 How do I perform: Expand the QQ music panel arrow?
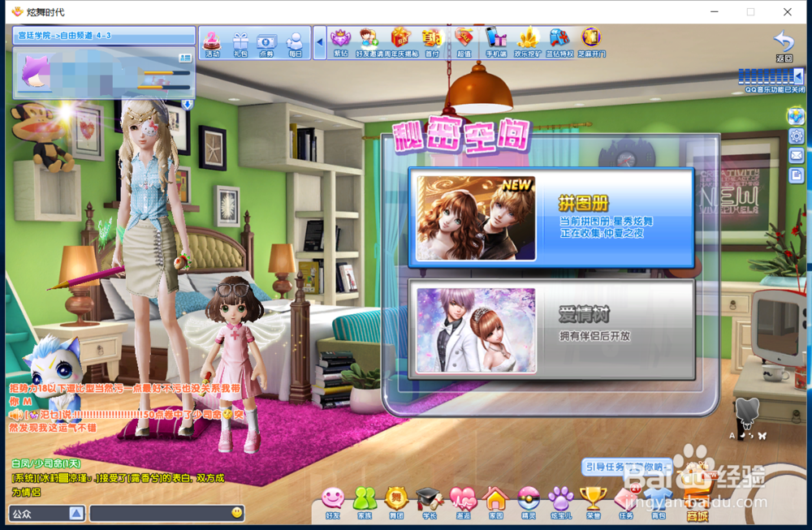(x=798, y=76)
